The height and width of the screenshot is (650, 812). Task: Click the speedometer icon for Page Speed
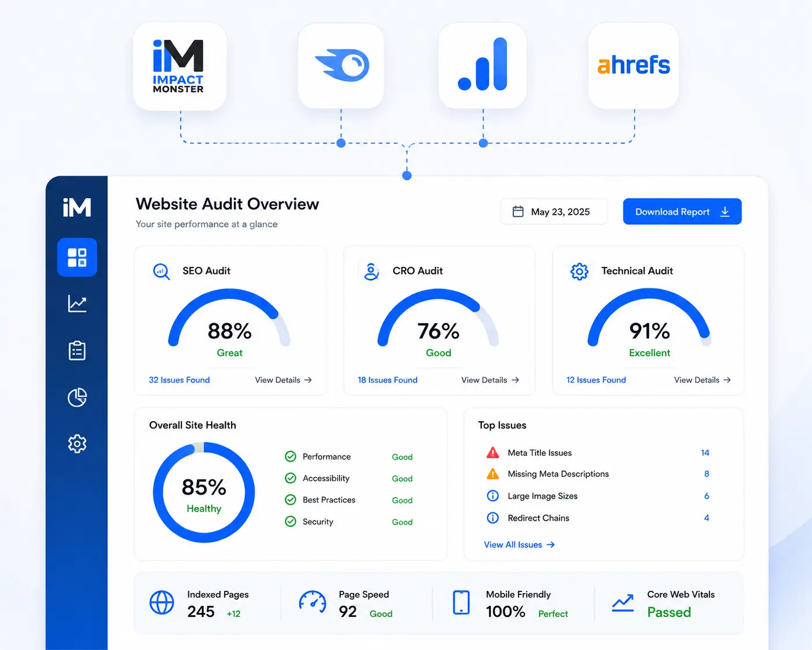coord(313,602)
